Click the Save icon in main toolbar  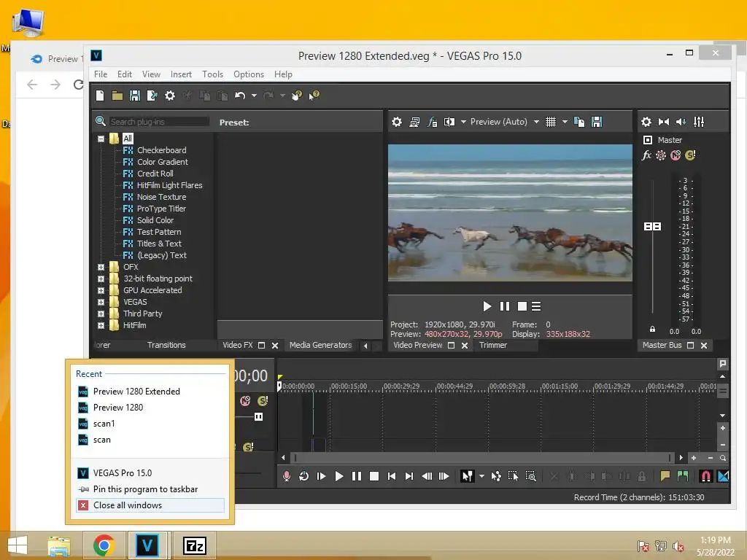tap(134, 96)
